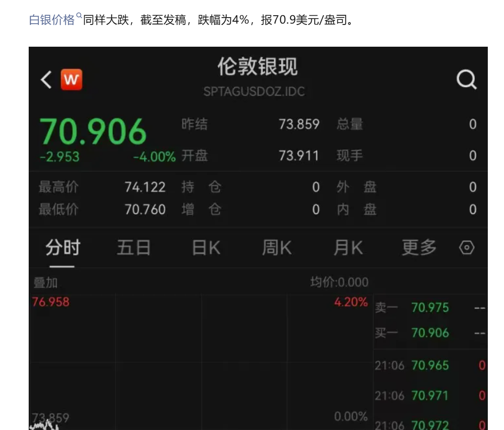
Task: Tap the 持仓 label
Action: [201, 187]
